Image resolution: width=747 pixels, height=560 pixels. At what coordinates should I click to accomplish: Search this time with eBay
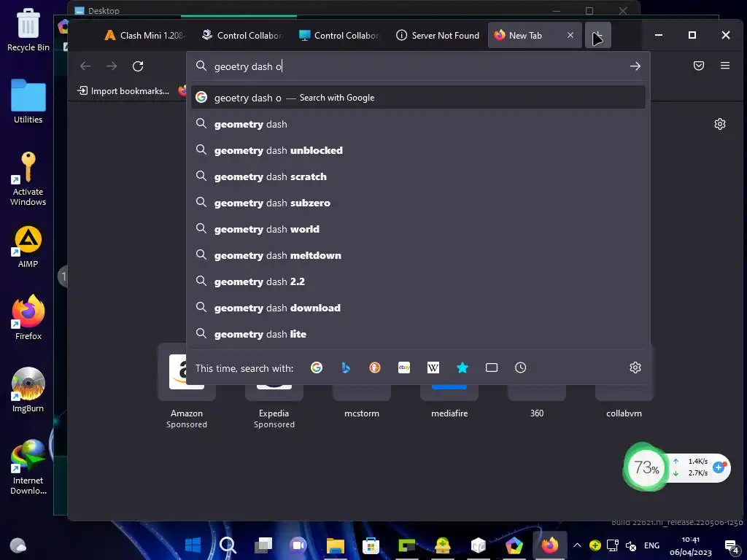(x=404, y=367)
